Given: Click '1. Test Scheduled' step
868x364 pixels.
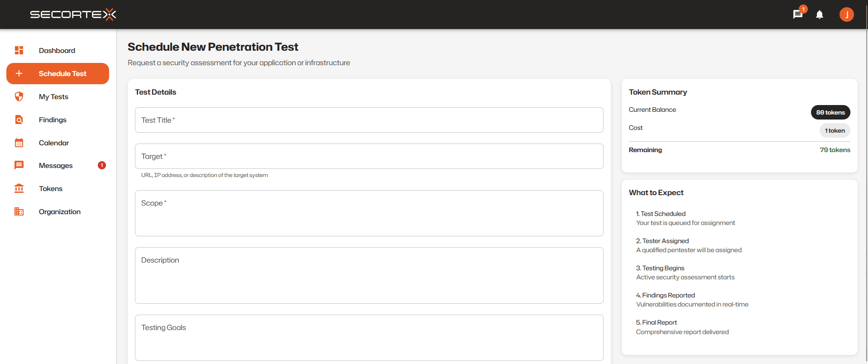Looking at the screenshot, I should tap(661, 214).
